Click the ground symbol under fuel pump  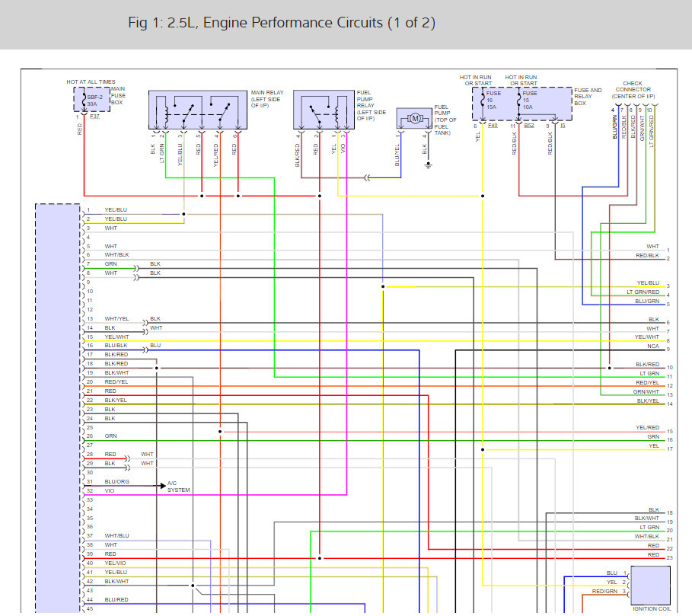tap(429, 163)
